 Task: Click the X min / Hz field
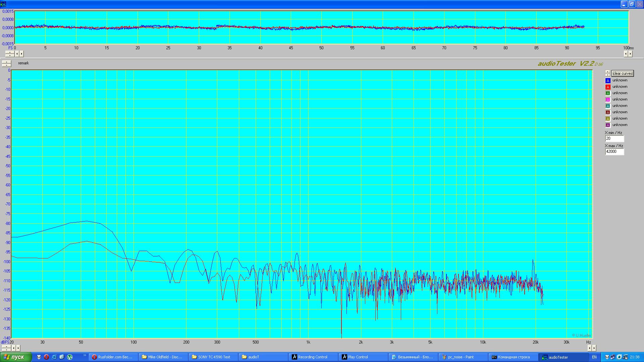(x=614, y=138)
